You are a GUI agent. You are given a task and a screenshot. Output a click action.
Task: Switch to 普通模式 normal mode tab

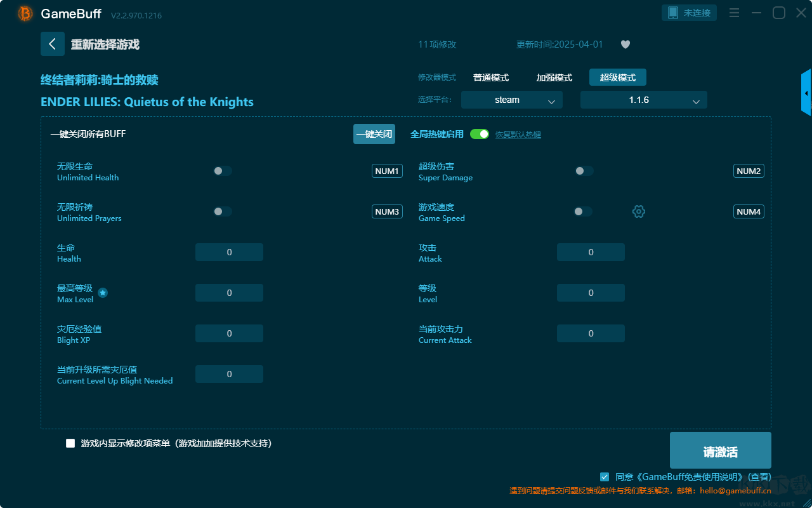490,77
